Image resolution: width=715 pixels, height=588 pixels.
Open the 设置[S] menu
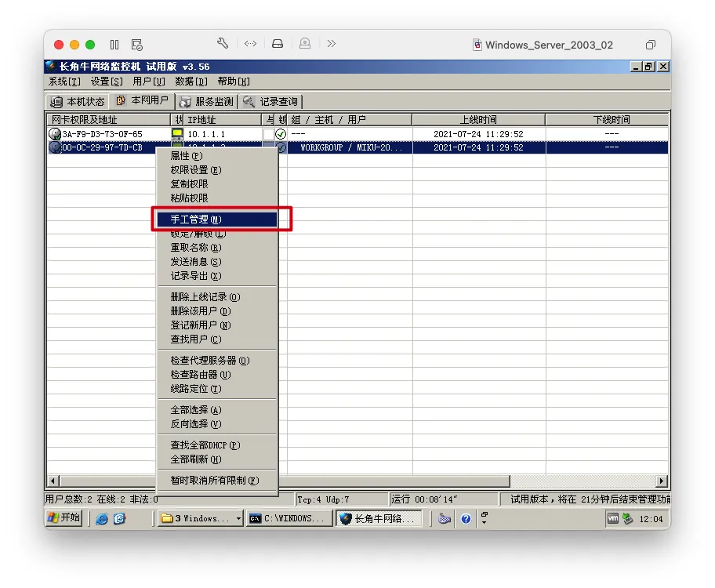107,82
